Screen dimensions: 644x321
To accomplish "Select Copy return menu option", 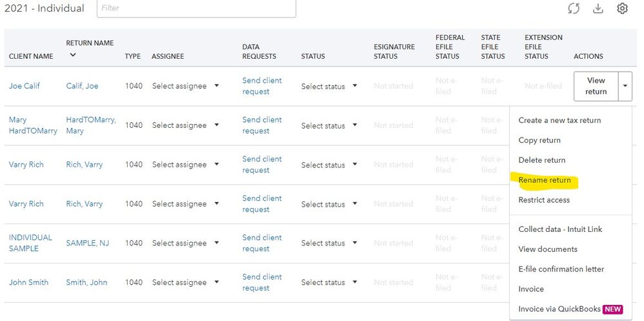I will (539, 140).
